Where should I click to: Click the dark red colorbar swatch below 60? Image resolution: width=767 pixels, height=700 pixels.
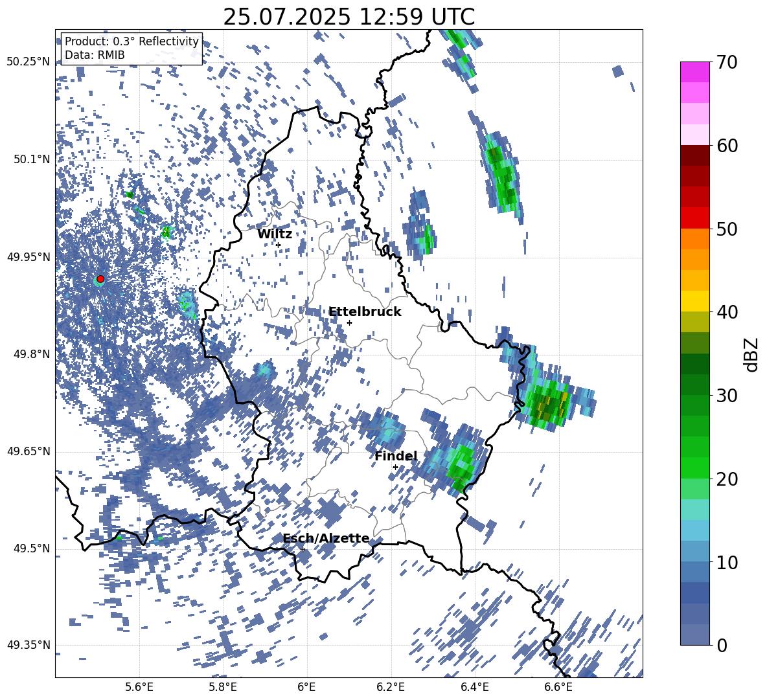tap(694, 155)
